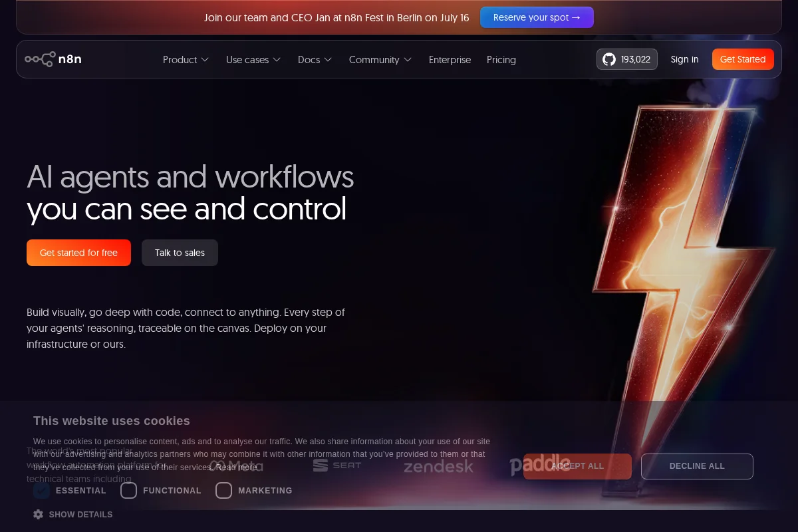The image size is (798, 532).
Task: Open the Read more cookie link
Action: coord(237,467)
